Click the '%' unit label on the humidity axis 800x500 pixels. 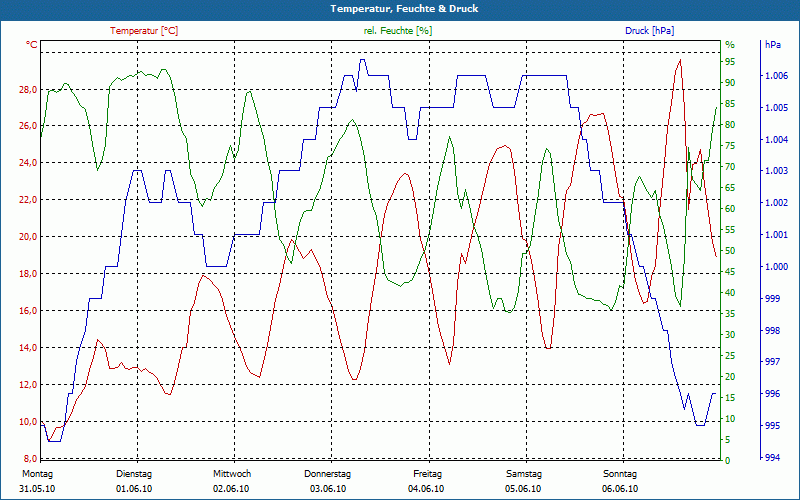[730, 45]
